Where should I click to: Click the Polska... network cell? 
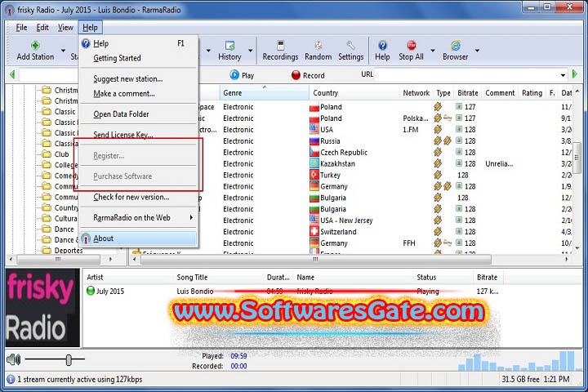point(415,118)
